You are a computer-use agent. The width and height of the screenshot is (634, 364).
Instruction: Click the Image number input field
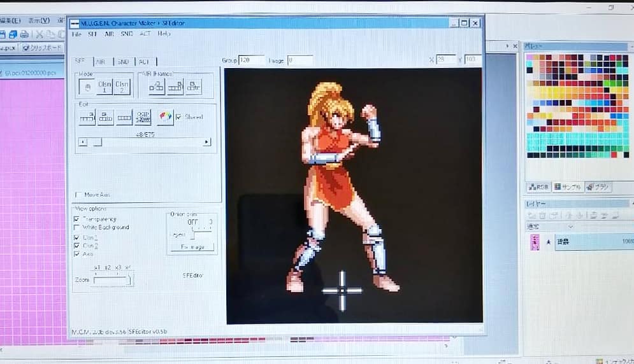[x=299, y=60]
